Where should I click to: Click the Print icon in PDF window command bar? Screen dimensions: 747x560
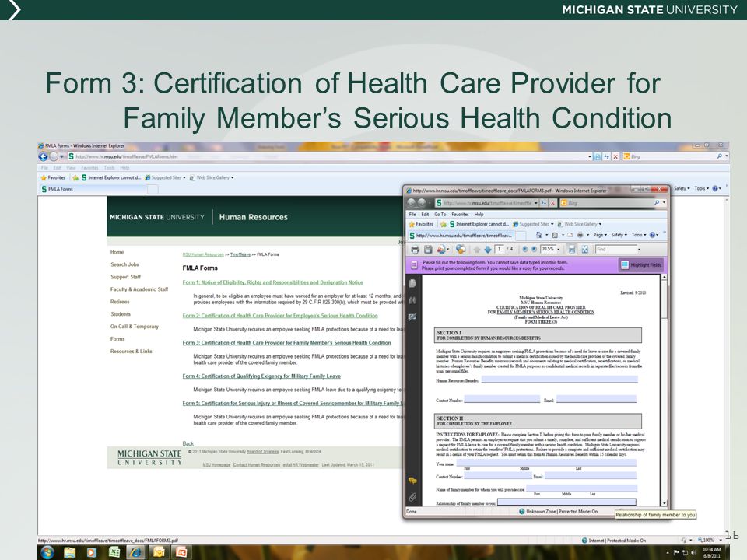click(x=580, y=235)
